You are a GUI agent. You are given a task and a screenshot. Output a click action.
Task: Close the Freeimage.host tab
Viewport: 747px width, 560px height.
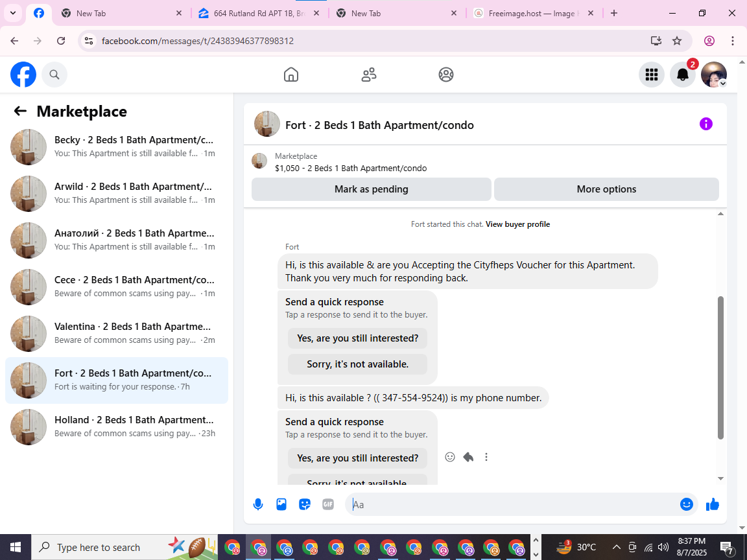tap(591, 14)
